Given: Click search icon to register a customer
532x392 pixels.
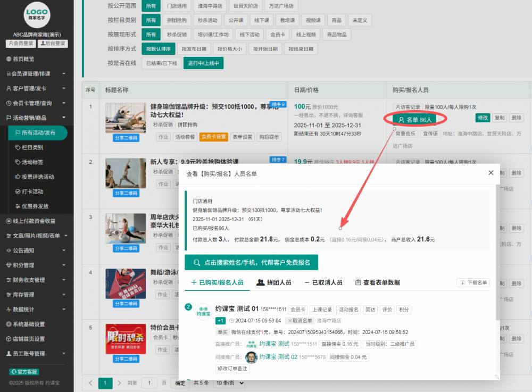Looking at the screenshot, I should pos(197,262).
